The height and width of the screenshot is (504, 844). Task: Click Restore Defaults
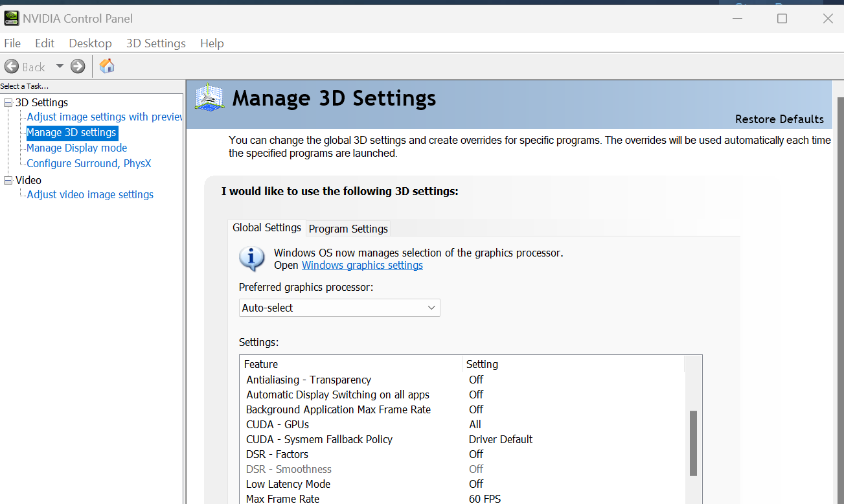click(779, 119)
